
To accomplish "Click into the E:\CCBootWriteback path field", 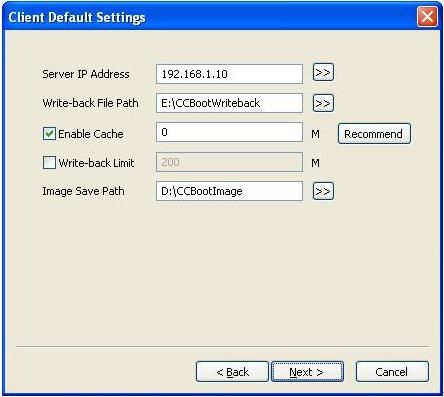I will click(x=229, y=103).
